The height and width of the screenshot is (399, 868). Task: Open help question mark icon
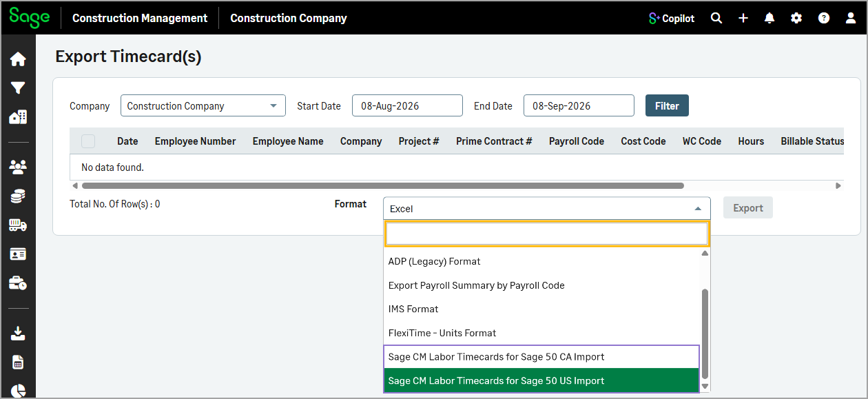click(824, 19)
